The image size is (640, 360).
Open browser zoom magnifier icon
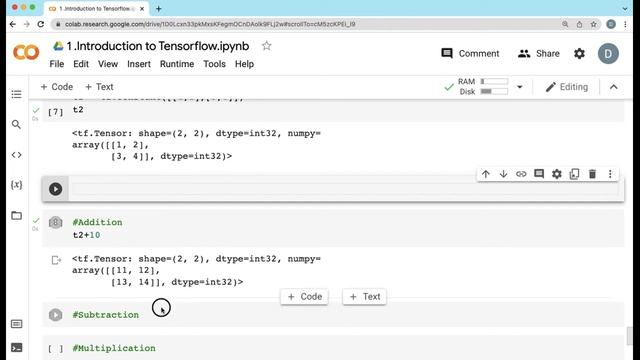565,24
